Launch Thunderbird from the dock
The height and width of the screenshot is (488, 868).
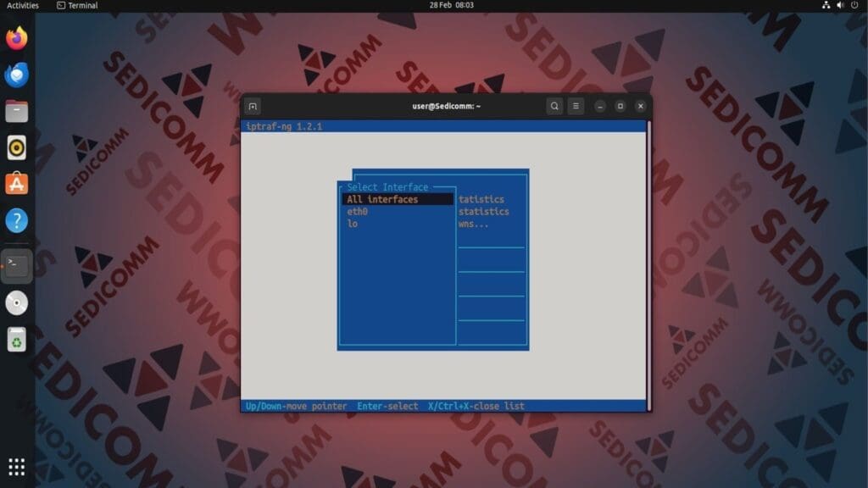[x=15, y=75]
